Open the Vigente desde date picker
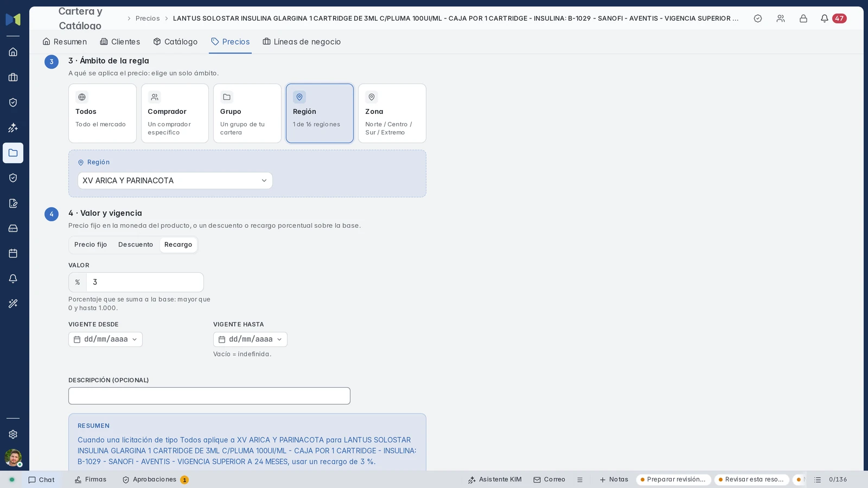This screenshot has width=868, height=488. pos(105,339)
